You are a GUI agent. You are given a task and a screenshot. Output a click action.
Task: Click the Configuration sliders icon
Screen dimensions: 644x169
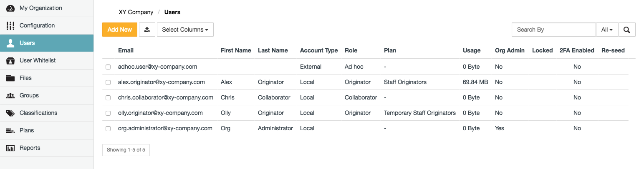(10, 25)
